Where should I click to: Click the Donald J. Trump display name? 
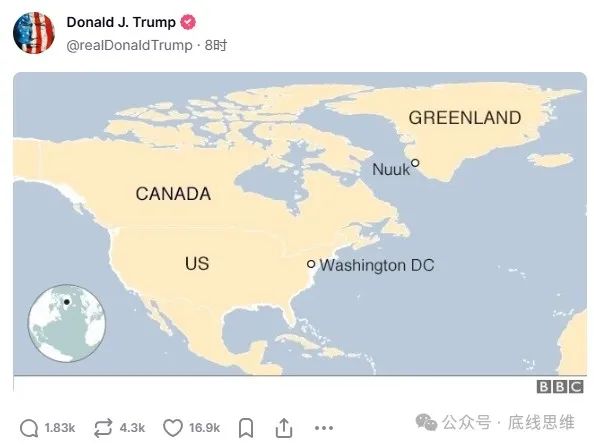coord(121,22)
